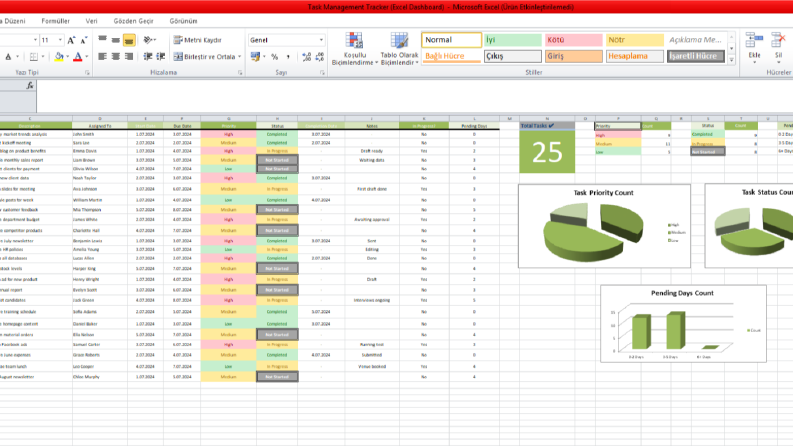Click cell borders icon
The height and width of the screenshot is (446, 793).
(33, 57)
